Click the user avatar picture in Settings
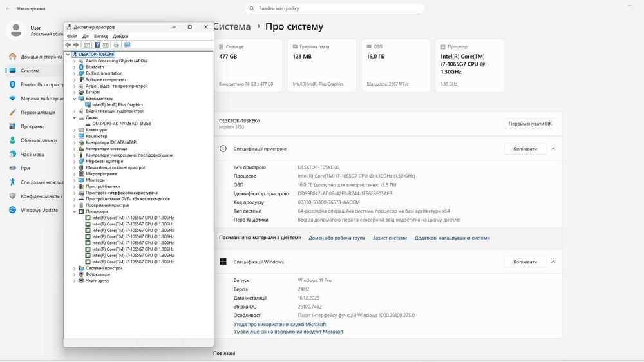The height and width of the screenshot is (362, 644). [x=16, y=30]
